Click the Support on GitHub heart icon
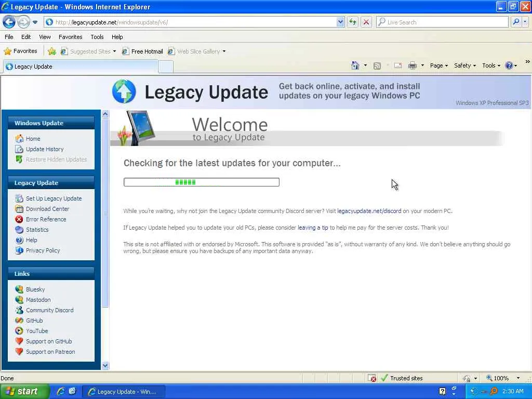The image size is (532, 399). [19, 341]
